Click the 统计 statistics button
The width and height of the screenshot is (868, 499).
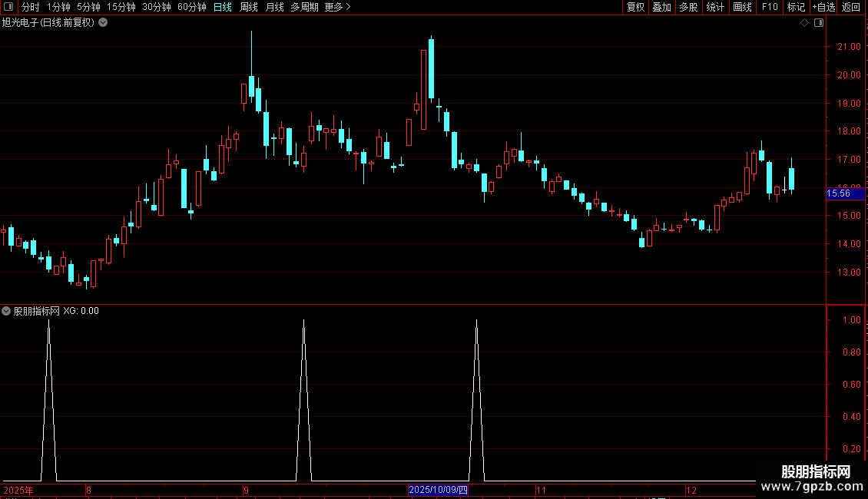coord(715,7)
